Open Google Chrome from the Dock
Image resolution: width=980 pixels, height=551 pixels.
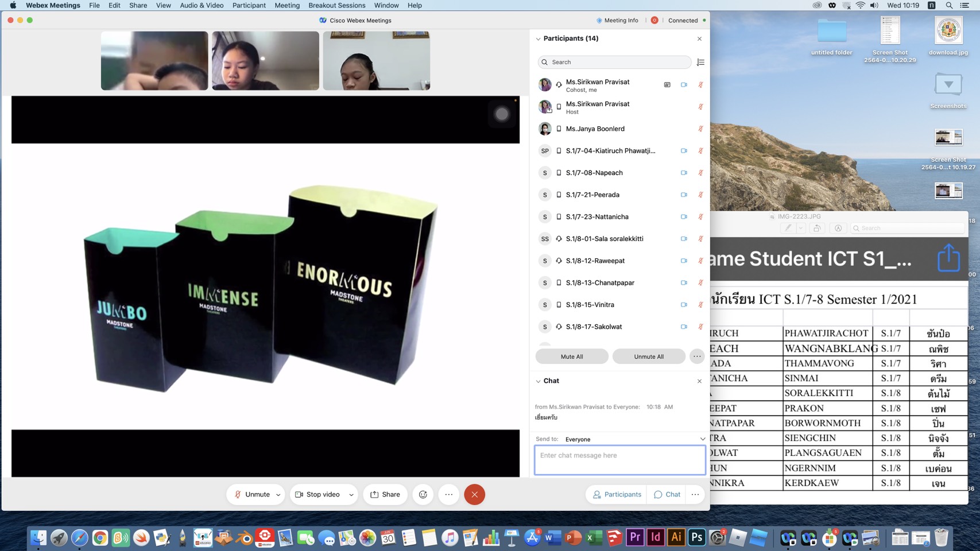point(100,538)
